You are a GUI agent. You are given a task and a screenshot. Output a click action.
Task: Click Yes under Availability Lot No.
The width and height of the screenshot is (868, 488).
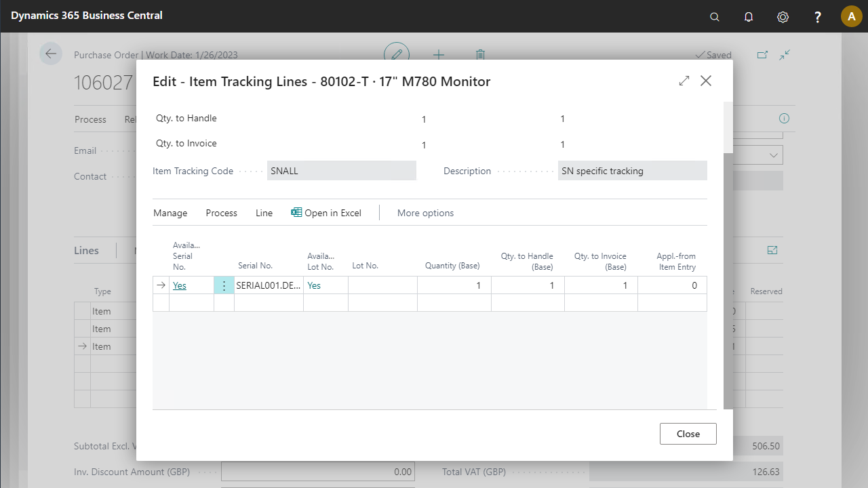(314, 285)
